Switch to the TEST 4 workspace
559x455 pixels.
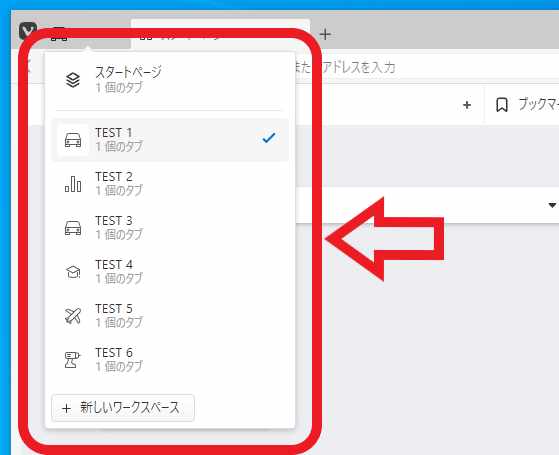pos(170,272)
